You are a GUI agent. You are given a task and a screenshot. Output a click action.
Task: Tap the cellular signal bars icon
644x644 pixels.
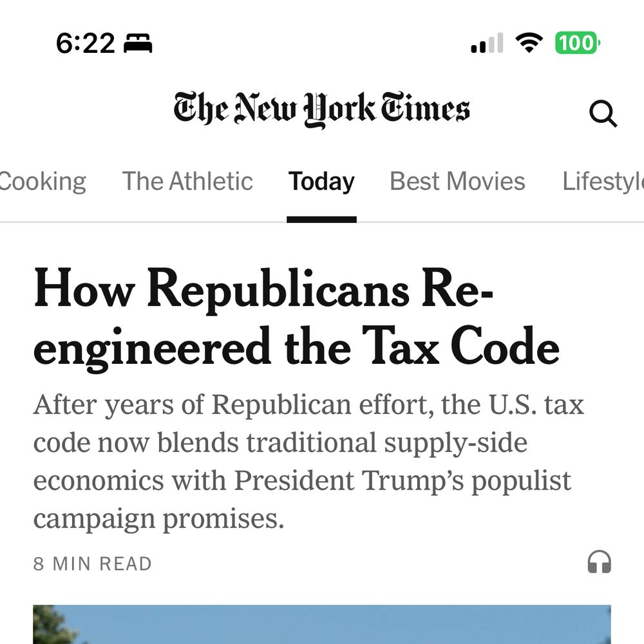pos(487,43)
